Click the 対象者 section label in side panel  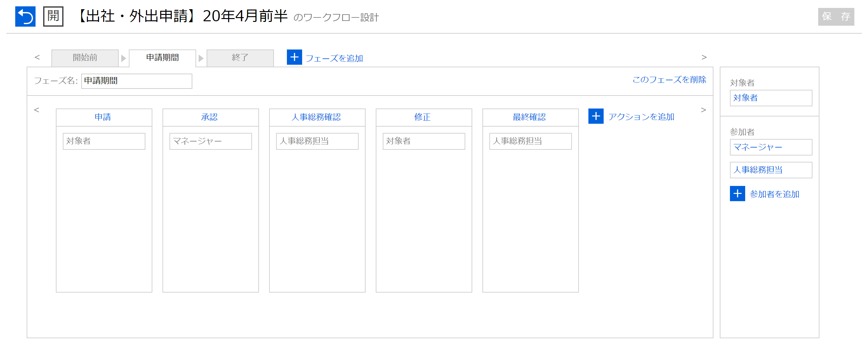pyautogui.click(x=742, y=83)
